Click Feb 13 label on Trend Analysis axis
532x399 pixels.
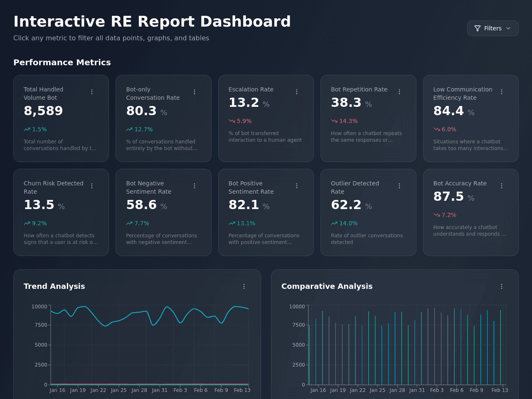[x=242, y=390]
